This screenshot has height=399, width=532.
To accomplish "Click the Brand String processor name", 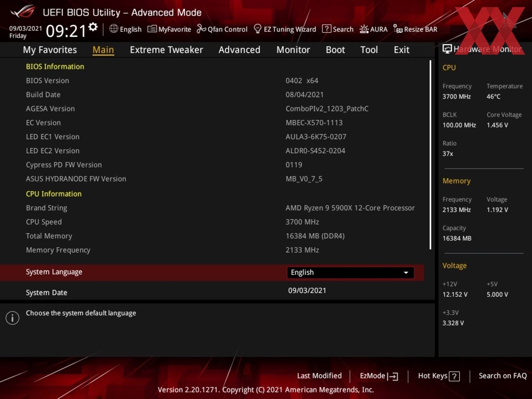I will pos(350,208).
